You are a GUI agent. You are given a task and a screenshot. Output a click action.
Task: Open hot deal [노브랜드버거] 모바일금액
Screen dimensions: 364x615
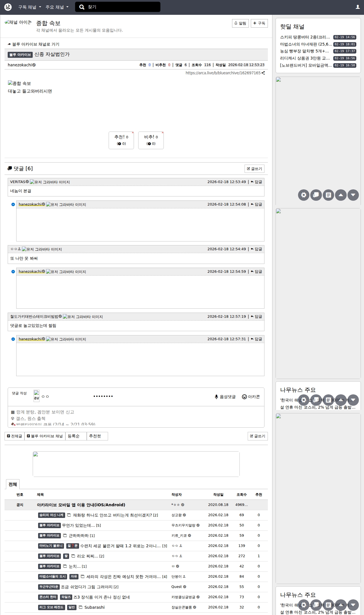coord(306,65)
